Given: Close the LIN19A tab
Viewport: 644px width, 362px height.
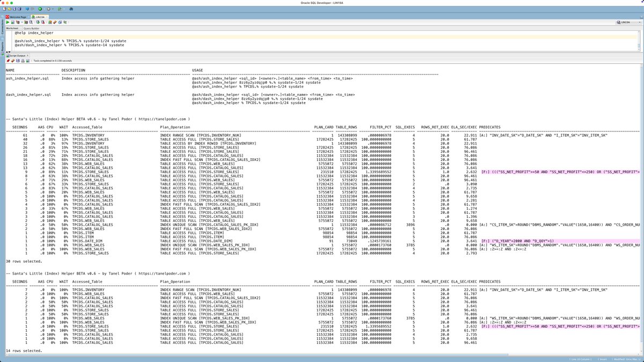Looking at the screenshot, I should [x=47, y=17].
